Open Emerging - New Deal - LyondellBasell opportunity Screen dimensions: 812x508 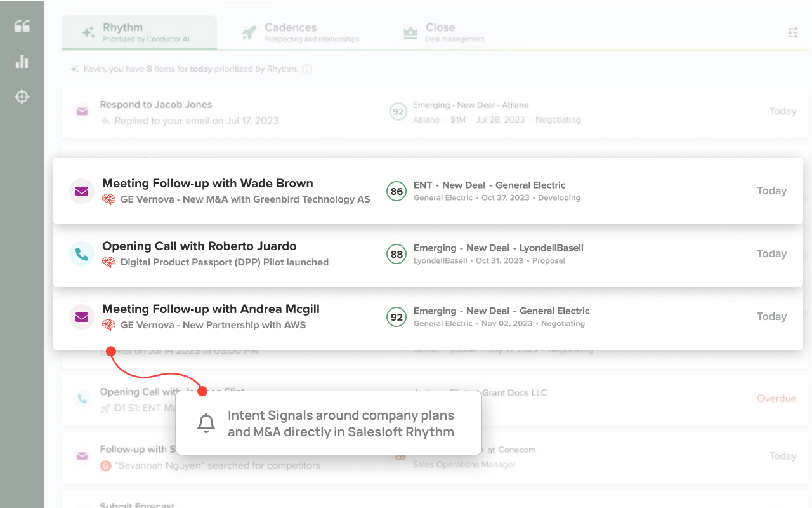(x=498, y=248)
